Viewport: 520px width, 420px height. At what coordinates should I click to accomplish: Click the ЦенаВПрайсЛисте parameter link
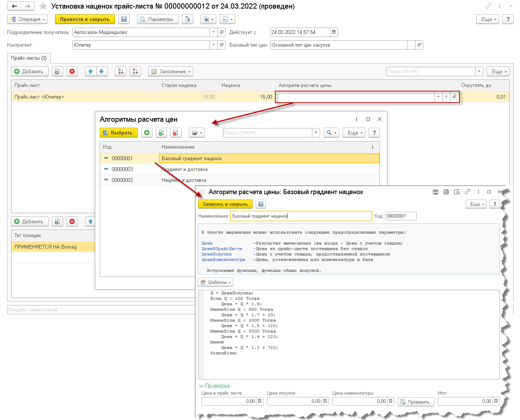(x=222, y=249)
